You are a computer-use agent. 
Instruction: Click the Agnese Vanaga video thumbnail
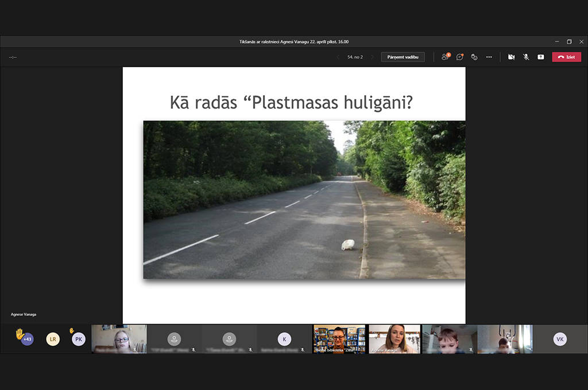[x=394, y=339]
